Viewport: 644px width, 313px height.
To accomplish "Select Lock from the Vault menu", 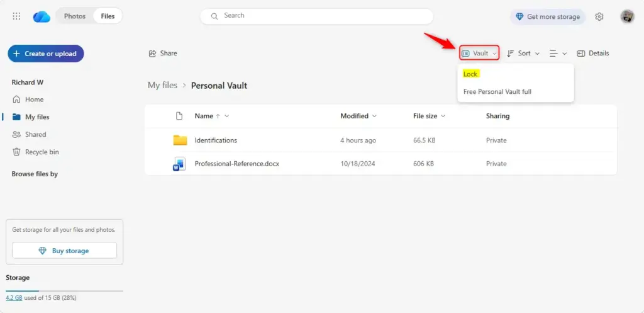I will click(x=470, y=74).
